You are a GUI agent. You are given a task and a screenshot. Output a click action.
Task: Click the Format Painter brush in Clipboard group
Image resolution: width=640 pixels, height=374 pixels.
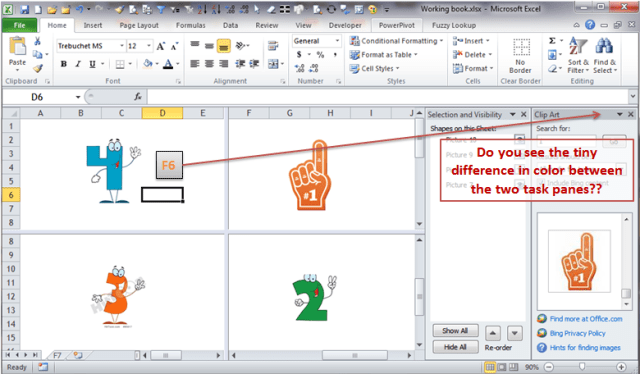[38, 68]
